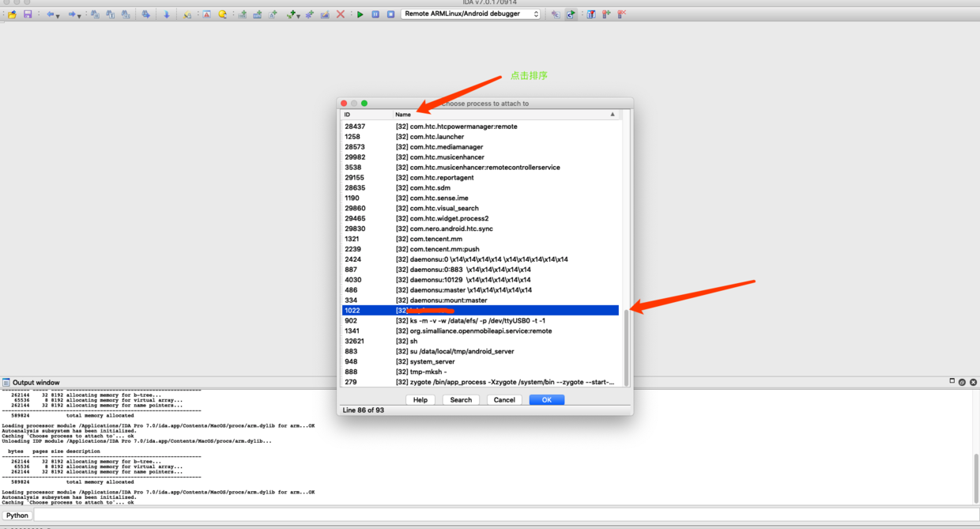Select the com.nero.android.htc.sync row
This screenshot has height=529, width=980.
481,229
